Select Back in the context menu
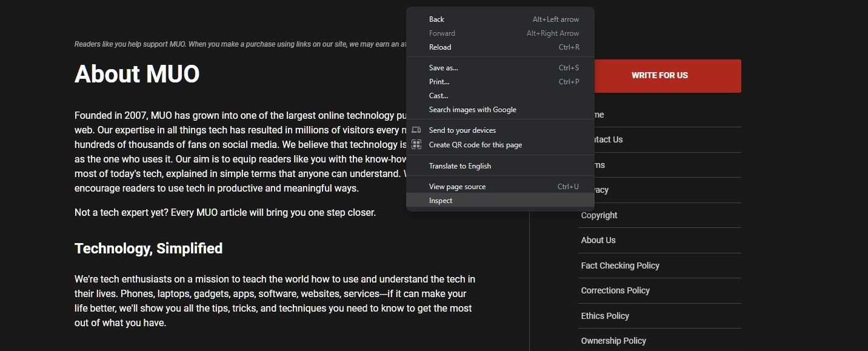Screen dimensions: 868x351 [436, 19]
